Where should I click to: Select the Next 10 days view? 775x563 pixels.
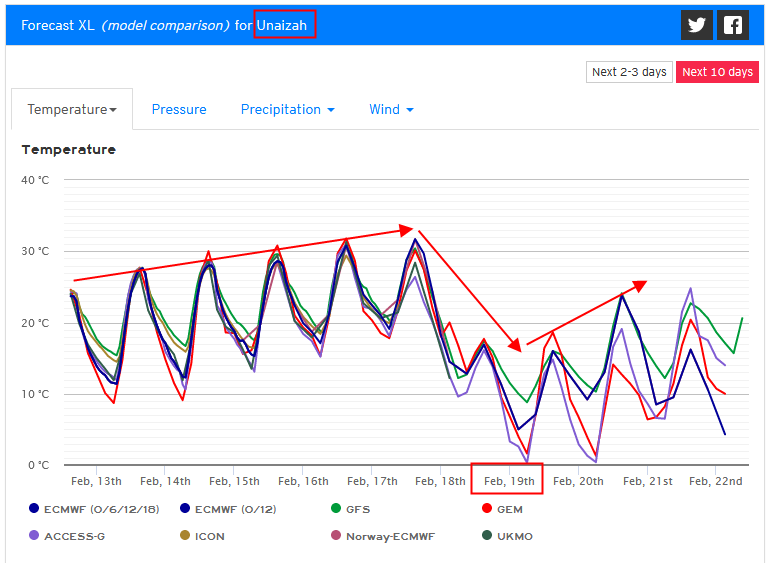pos(717,72)
